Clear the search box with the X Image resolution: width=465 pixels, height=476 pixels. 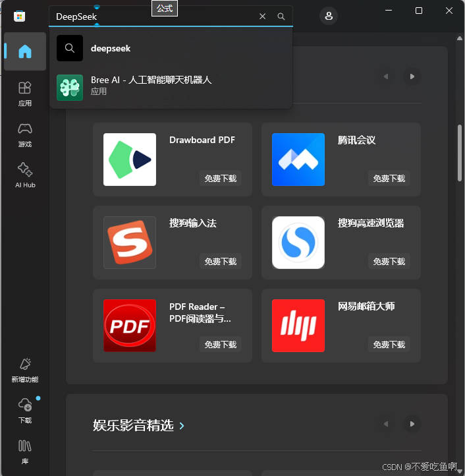pos(263,16)
